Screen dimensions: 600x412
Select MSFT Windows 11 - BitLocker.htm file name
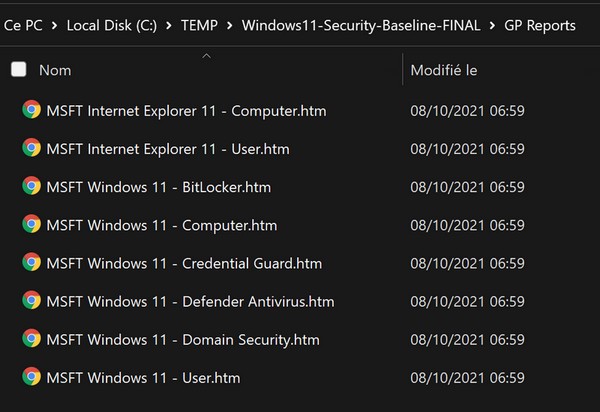158,187
